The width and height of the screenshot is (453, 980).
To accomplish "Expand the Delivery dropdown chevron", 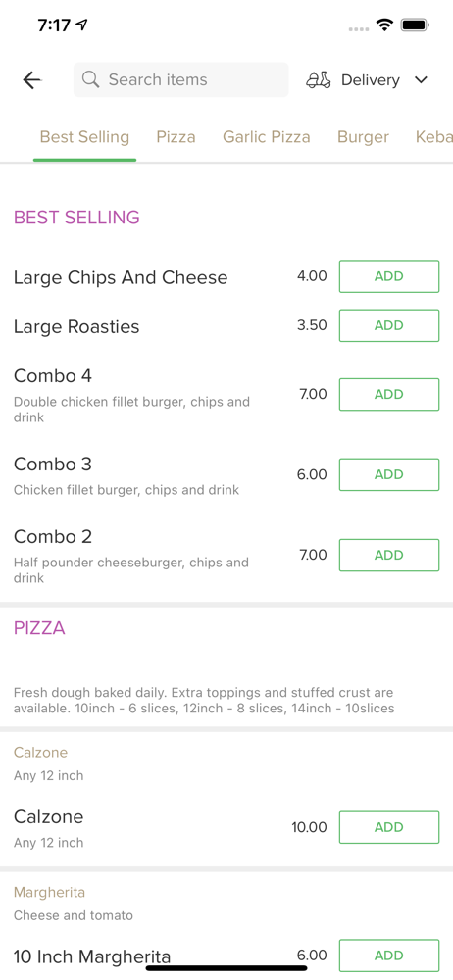I will [421, 80].
